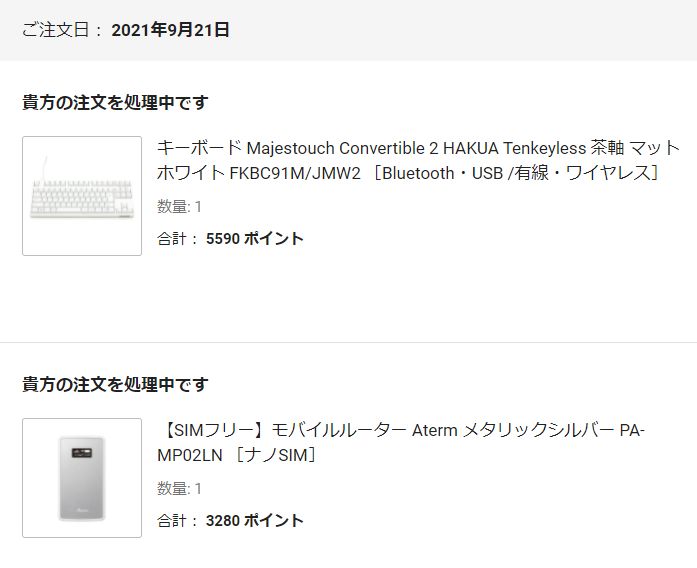This screenshot has height=568, width=697.
Task: Click the 3280 ポイント total
Action: [254, 521]
